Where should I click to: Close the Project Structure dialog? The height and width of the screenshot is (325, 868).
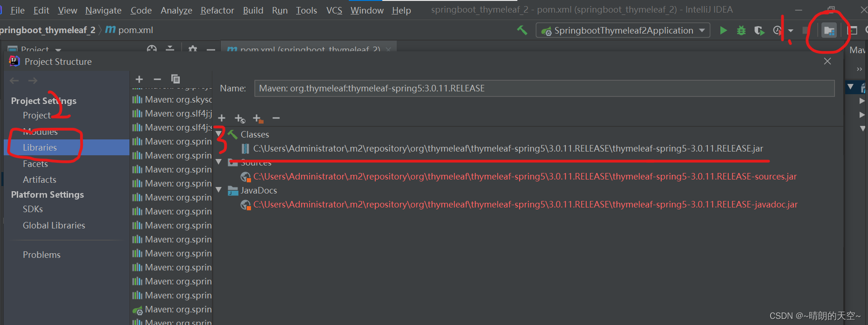827,61
